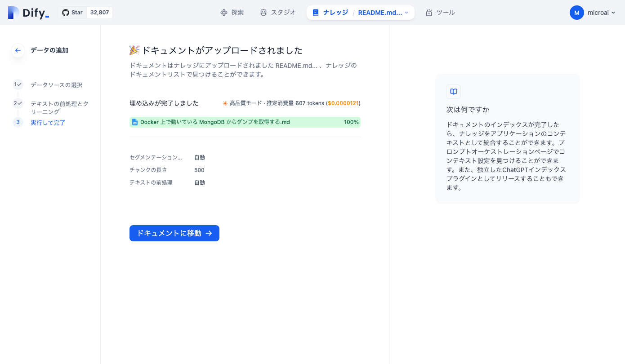The image size is (625, 364).
Task: Click the markdown file icon in progress bar
Action: coord(135,122)
